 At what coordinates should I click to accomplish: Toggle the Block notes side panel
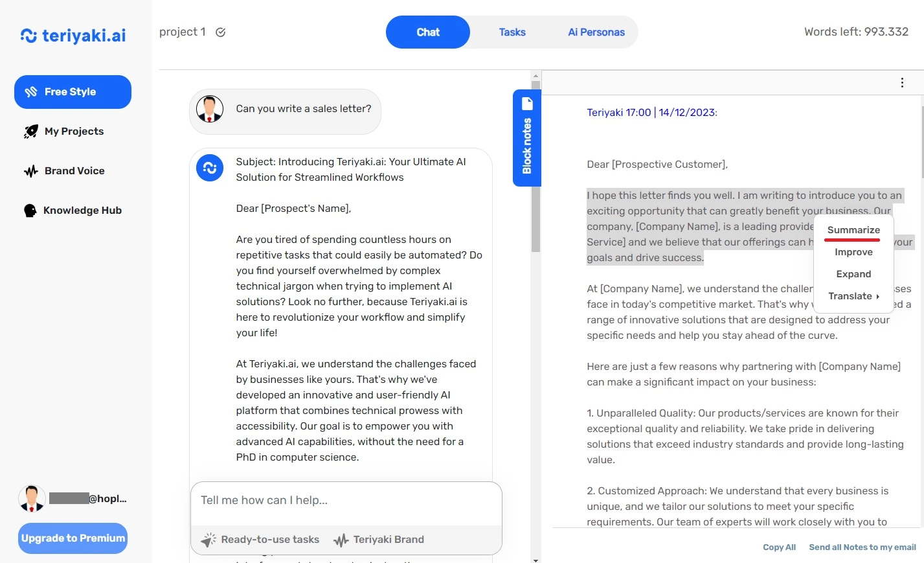[x=527, y=138]
